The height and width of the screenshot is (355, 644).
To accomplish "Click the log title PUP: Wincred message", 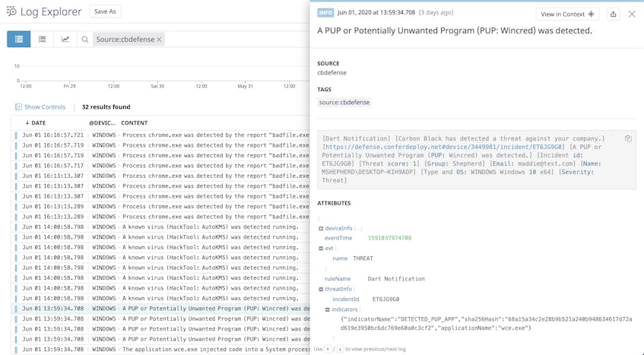I will [x=455, y=30].
